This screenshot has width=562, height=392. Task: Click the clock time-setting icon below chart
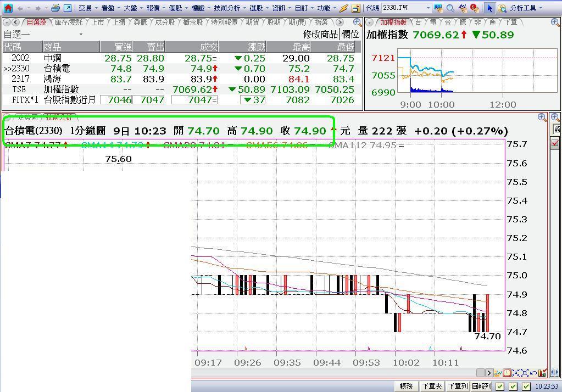[x=507, y=373]
